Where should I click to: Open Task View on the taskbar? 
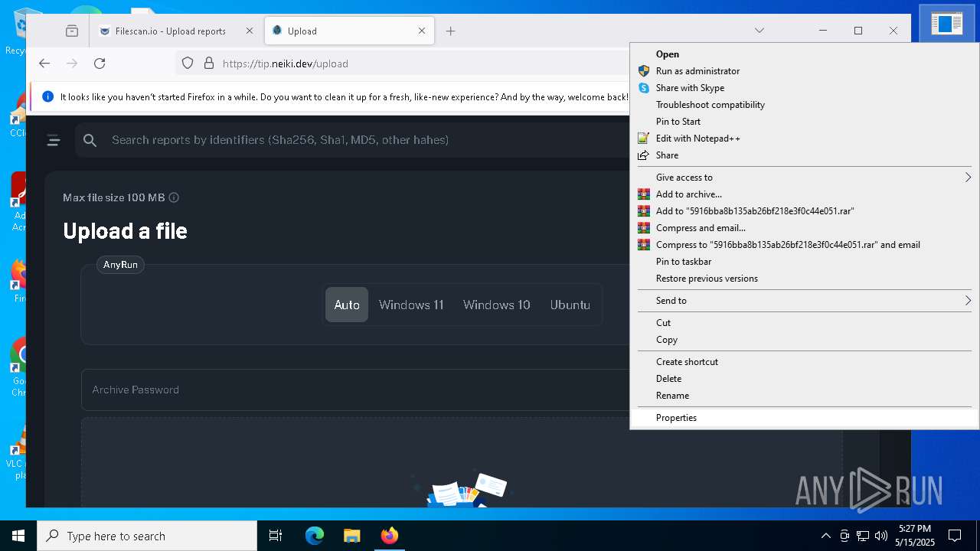tap(276, 536)
